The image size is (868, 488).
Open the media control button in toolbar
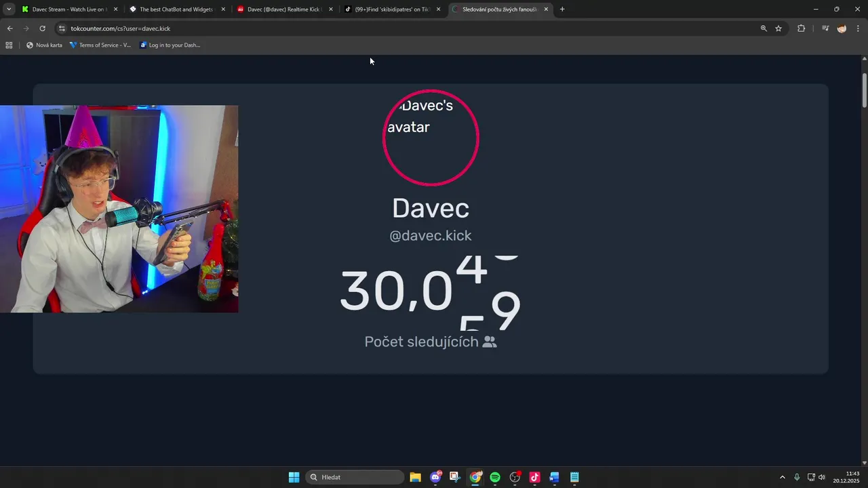click(x=825, y=28)
